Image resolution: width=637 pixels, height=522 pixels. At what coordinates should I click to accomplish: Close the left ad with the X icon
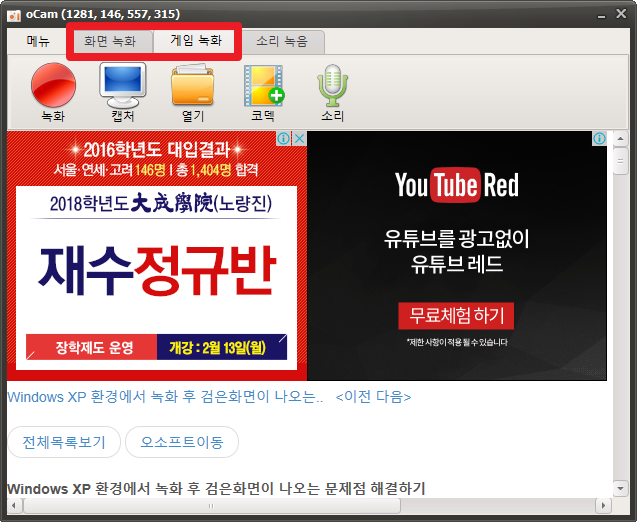click(299, 139)
